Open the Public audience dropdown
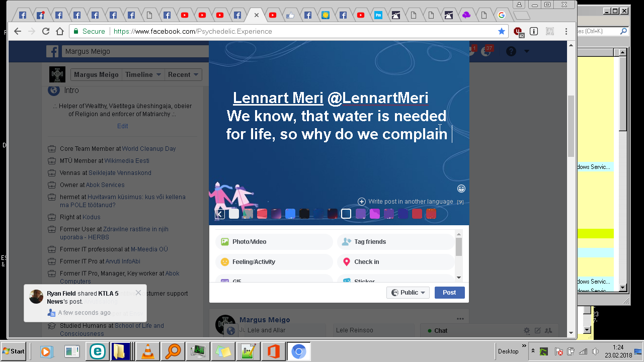The width and height of the screenshot is (644, 362). pyautogui.click(x=408, y=293)
